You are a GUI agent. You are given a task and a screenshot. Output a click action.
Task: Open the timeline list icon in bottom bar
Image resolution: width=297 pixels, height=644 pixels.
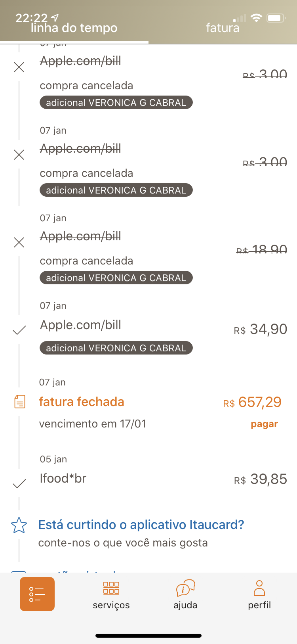pyautogui.click(x=37, y=594)
